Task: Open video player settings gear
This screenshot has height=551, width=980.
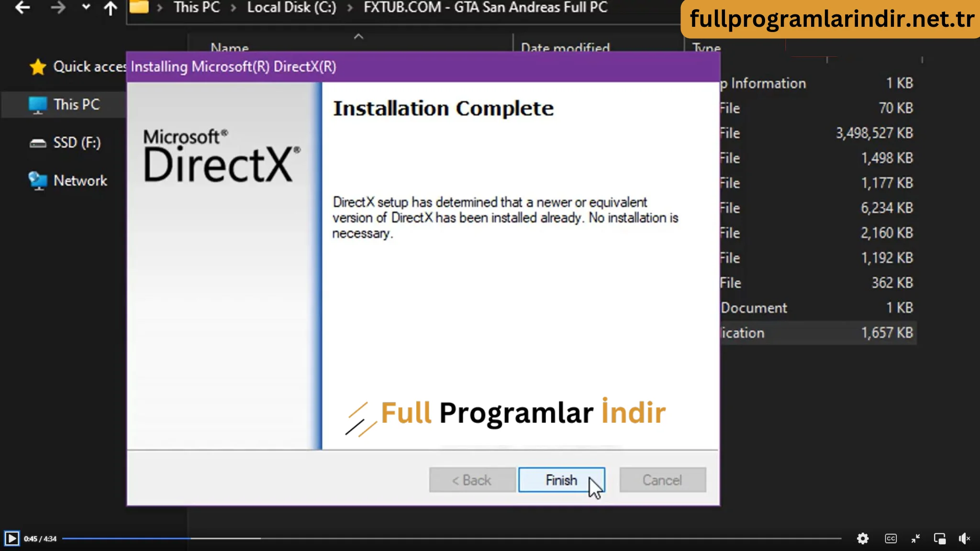Action: click(x=863, y=539)
